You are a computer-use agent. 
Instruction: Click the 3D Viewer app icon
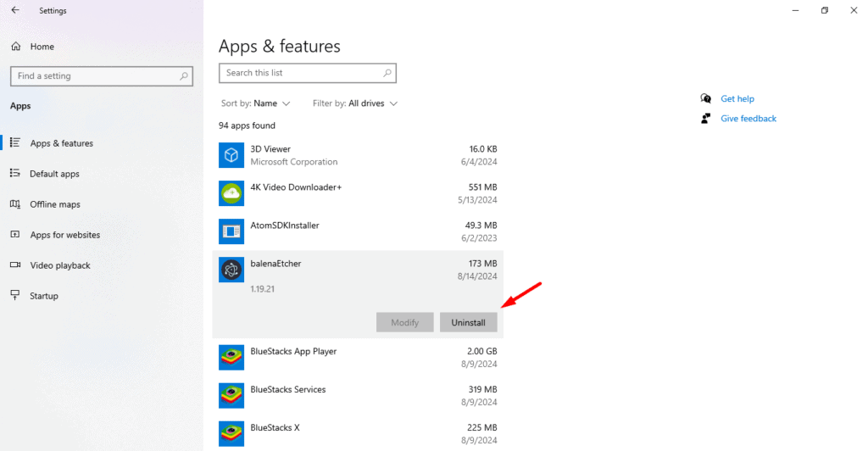point(231,155)
